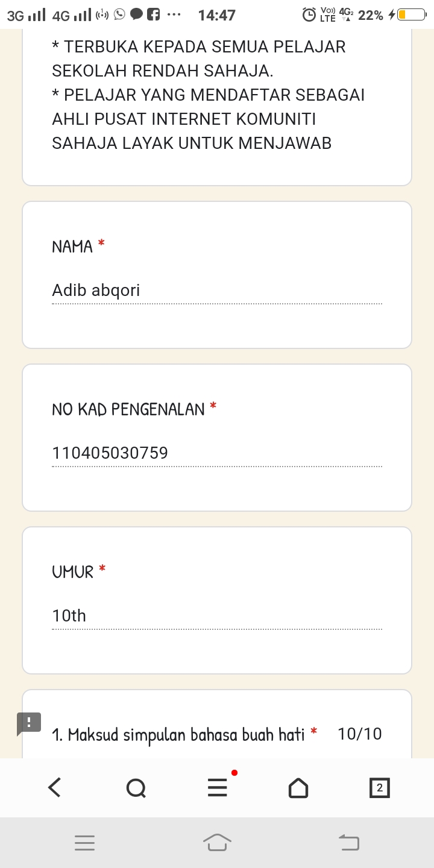Screen dimensions: 434x868
Task: Tap the Facebook notification icon in status bar
Action: [x=154, y=14]
